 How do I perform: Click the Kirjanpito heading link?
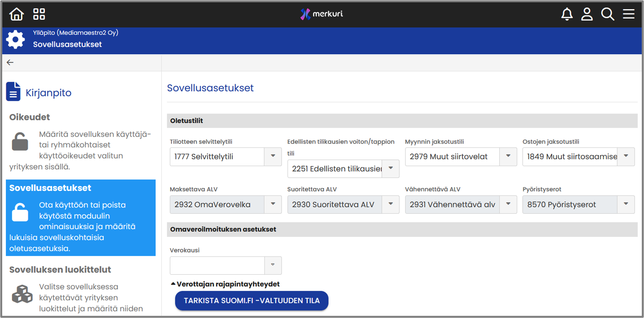click(48, 93)
